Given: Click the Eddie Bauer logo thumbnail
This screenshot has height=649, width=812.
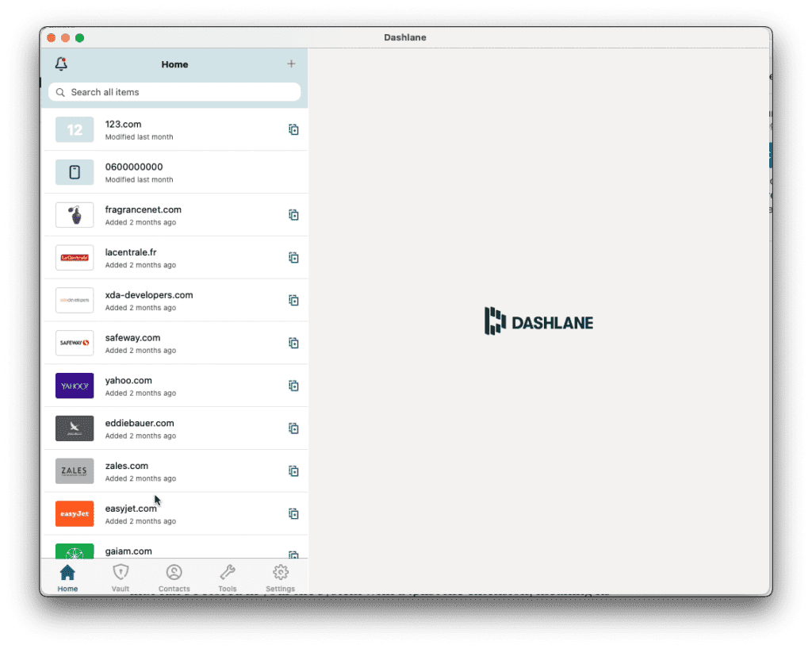Looking at the screenshot, I should click(75, 428).
